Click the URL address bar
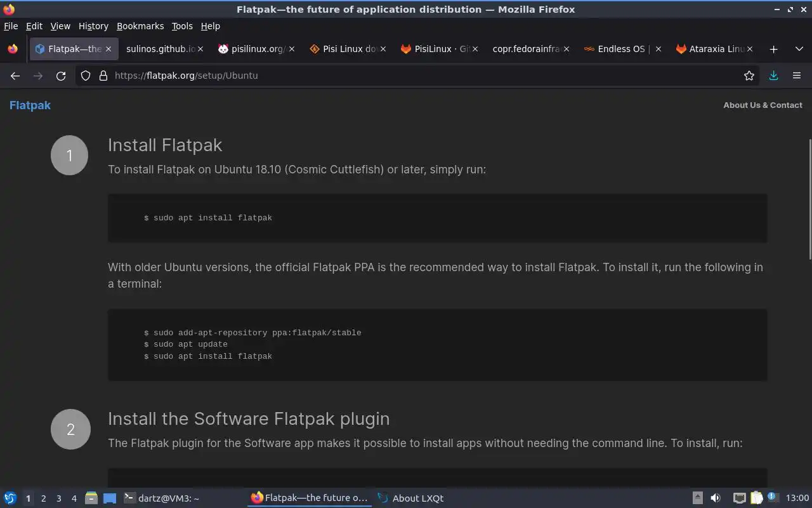The height and width of the screenshot is (508, 812). (x=419, y=76)
